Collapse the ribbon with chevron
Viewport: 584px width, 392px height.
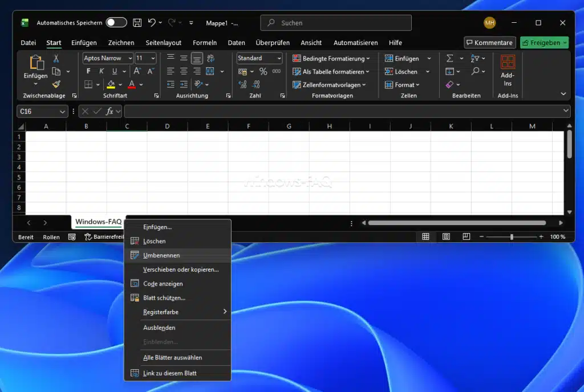pos(563,93)
